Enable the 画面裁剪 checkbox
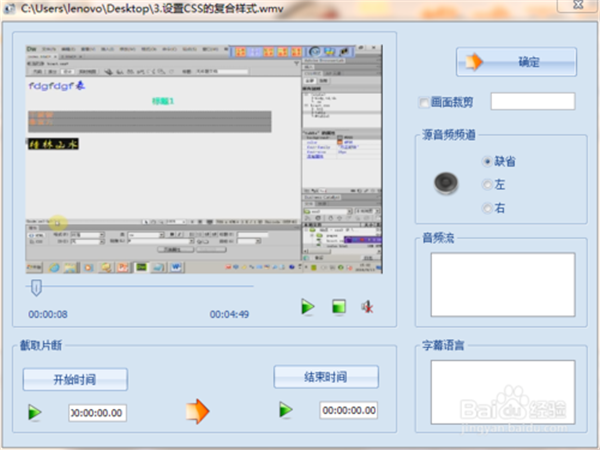 [x=423, y=102]
